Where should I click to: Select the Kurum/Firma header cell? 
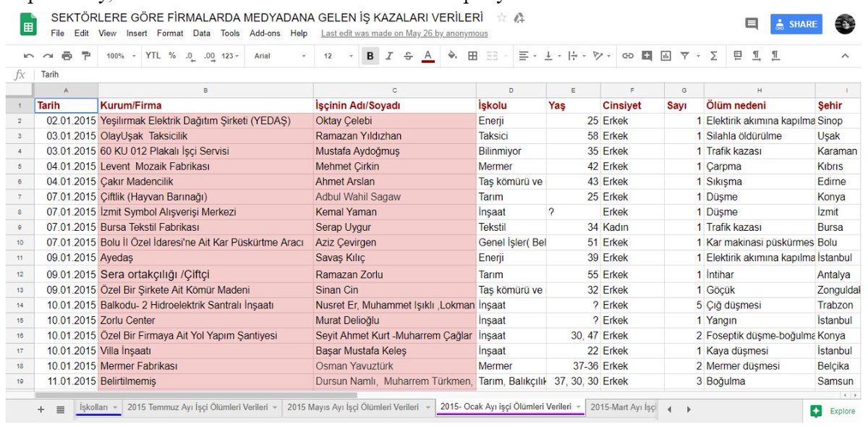pyautogui.click(x=205, y=106)
